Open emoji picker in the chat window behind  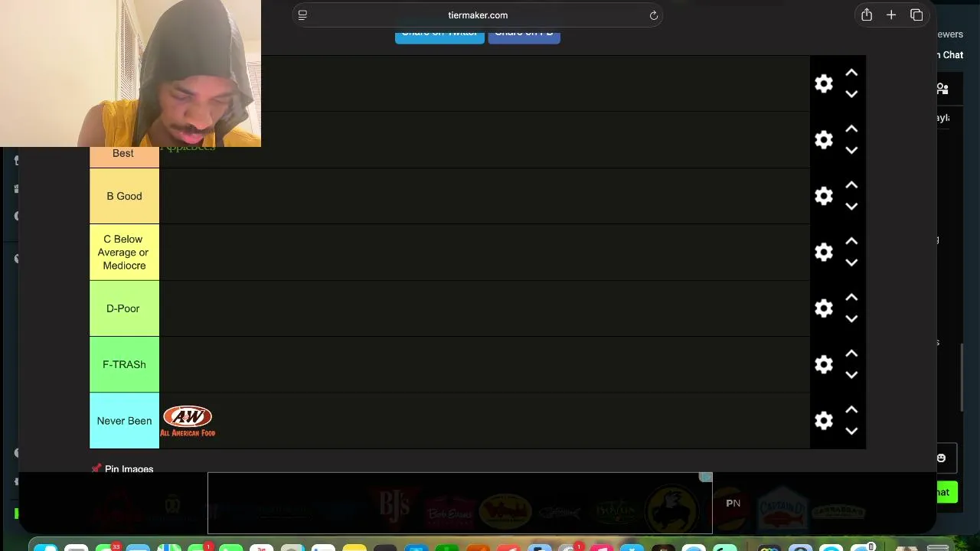pyautogui.click(x=941, y=458)
